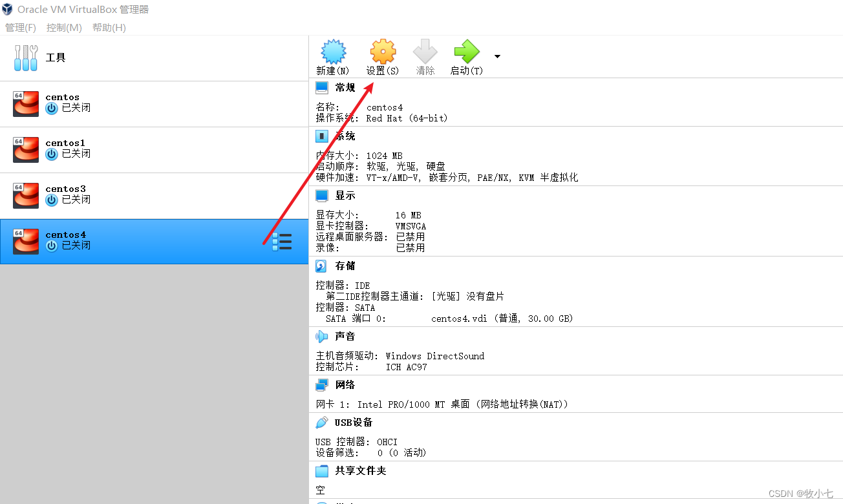Click the General (常规) section icon
The width and height of the screenshot is (843, 504).
click(322, 88)
